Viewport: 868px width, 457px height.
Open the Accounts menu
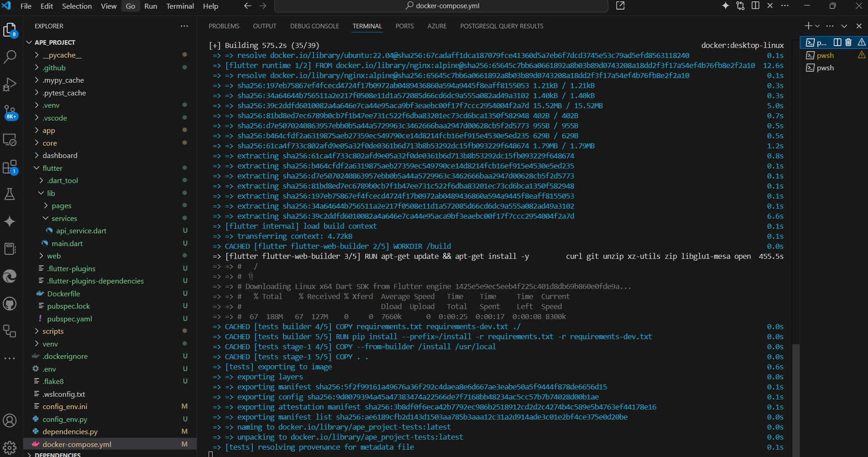click(10, 420)
